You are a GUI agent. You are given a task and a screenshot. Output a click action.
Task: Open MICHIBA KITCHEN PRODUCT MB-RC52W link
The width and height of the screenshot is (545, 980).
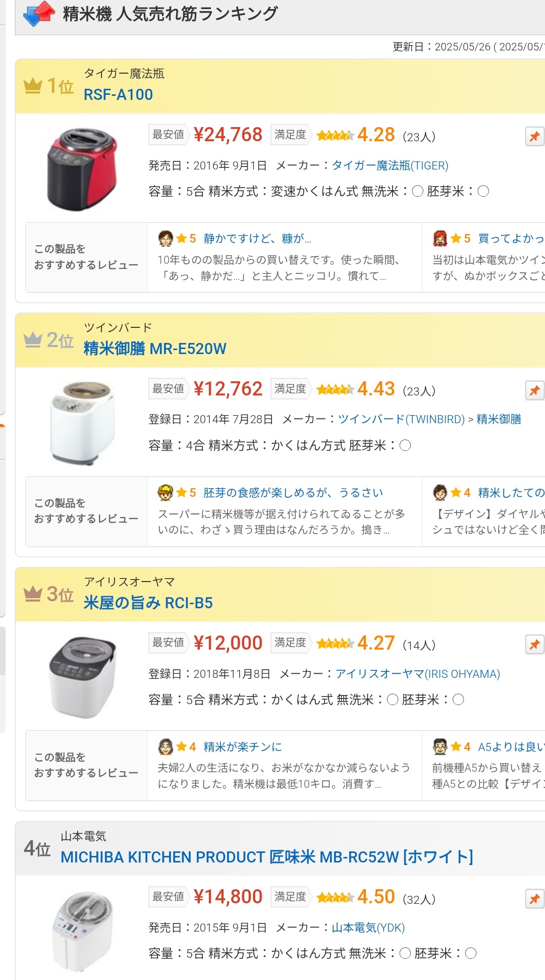(x=266, y=857)
